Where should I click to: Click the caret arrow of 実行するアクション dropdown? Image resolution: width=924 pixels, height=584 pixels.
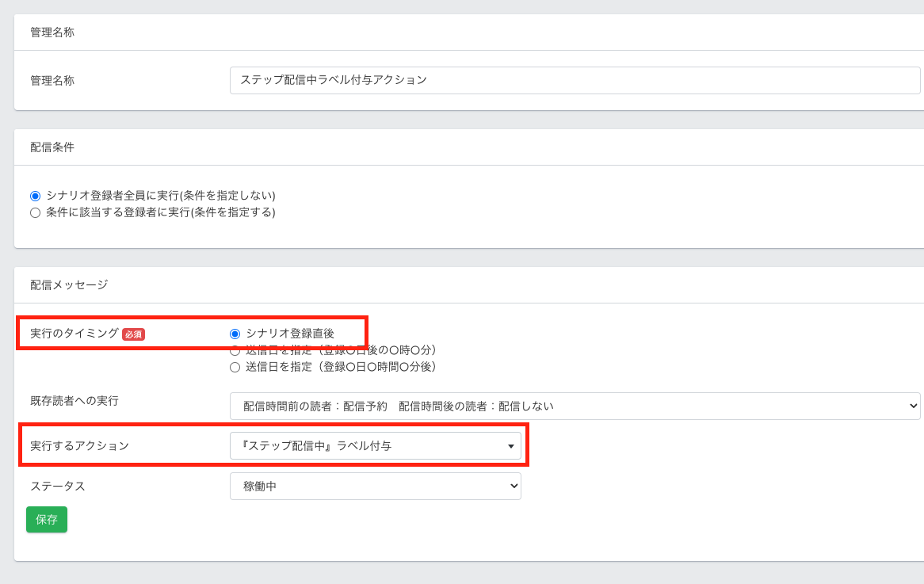(x=511, y=447)
